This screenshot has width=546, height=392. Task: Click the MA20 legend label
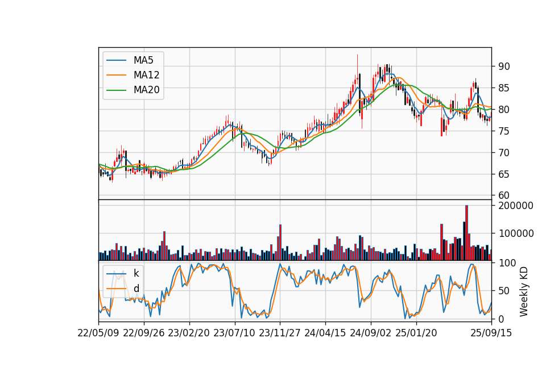point(146,90)
